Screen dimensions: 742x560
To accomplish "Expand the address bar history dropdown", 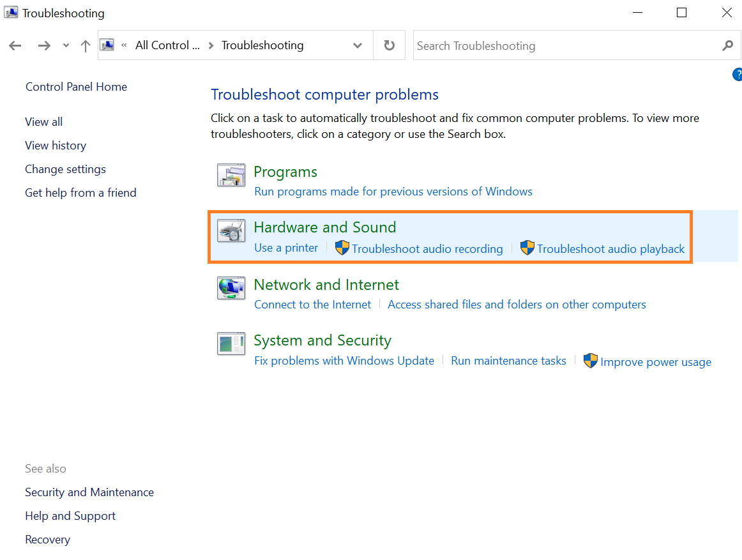I will pos(358,46).
